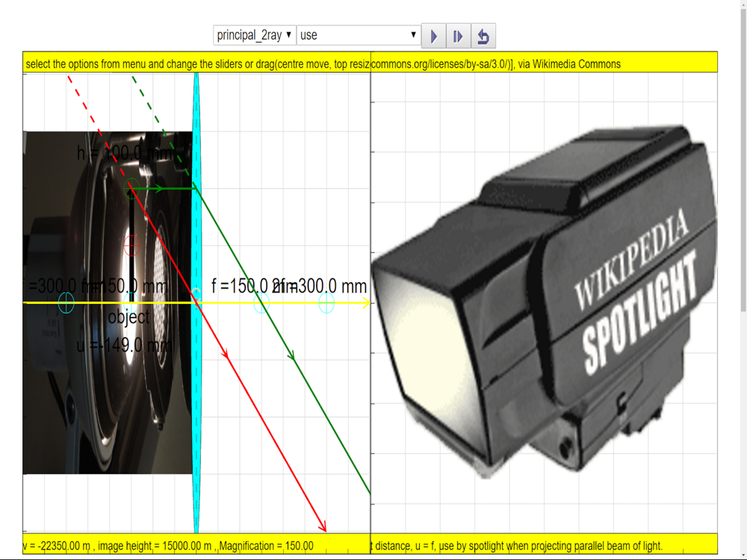Click the green circle handle at object top
This screenshot has width=747, height=560.
pos(131,189)
